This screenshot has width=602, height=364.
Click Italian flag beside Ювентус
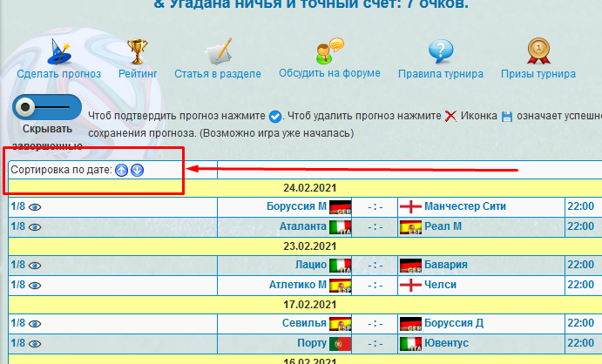[x=410, y=344]
